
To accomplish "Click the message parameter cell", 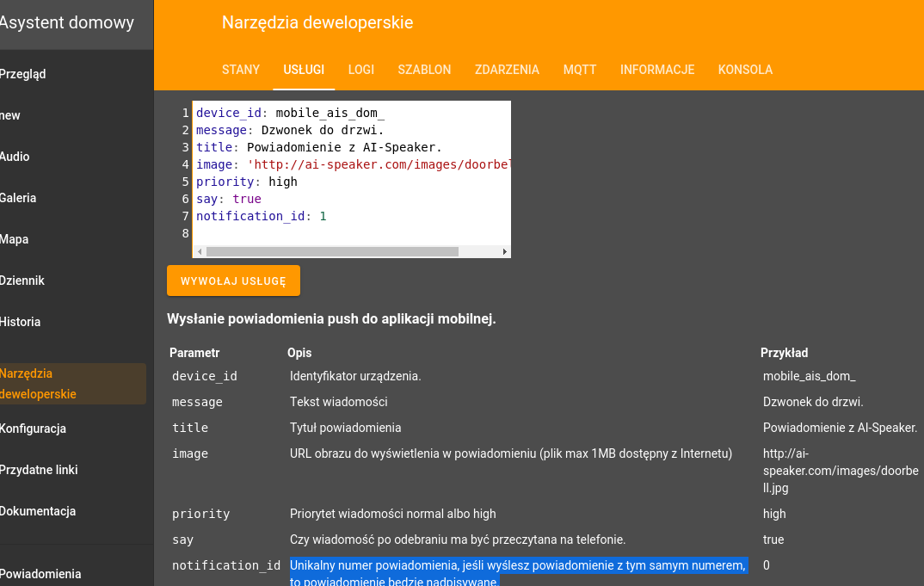I will 197,402.
